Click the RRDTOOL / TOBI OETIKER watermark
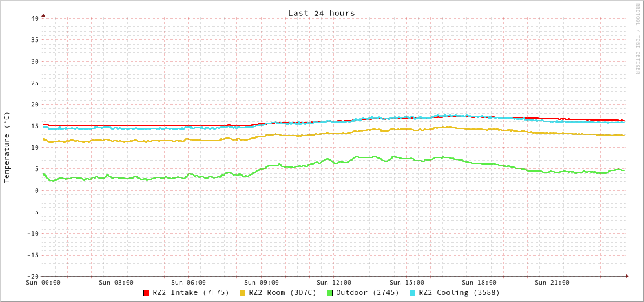 click(638, 37)
